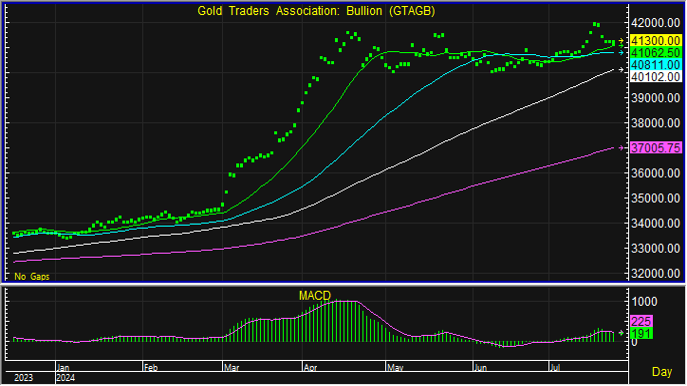Click the 38000.00 price axis tick

[x=655, y=123]
